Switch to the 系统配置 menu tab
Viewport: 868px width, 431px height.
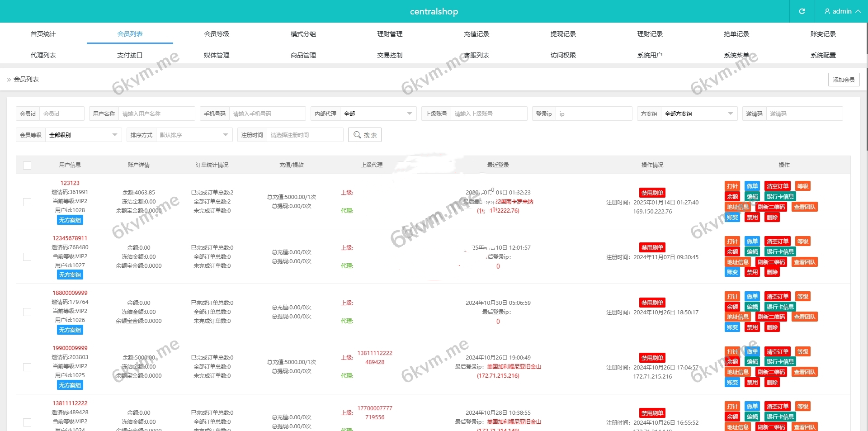coord(823,55)
